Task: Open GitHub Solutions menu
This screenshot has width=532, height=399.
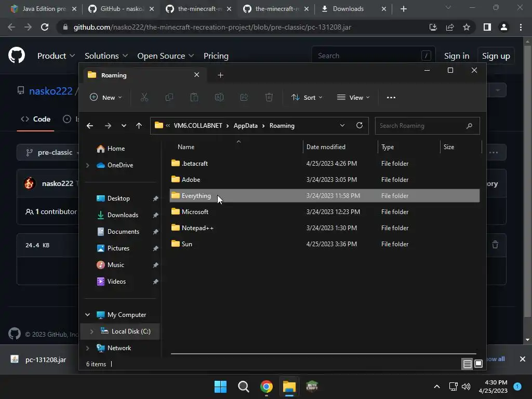Action: [106, 56]
